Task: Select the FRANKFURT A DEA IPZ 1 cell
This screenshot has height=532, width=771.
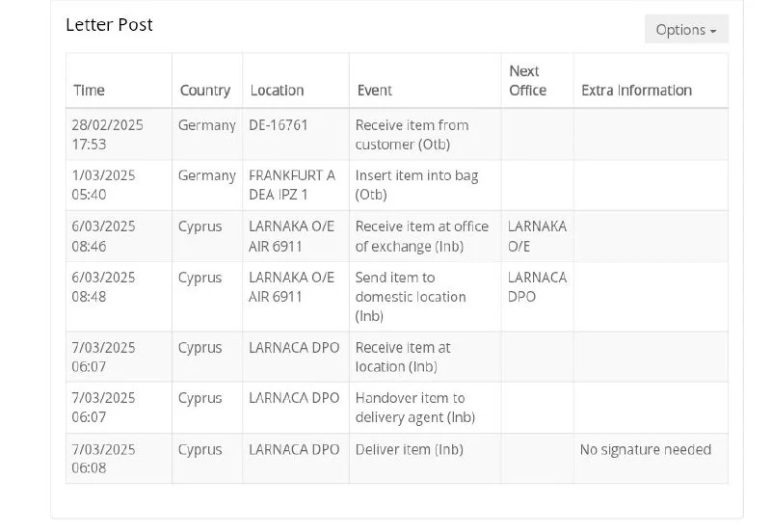Action: coord(292,185)
